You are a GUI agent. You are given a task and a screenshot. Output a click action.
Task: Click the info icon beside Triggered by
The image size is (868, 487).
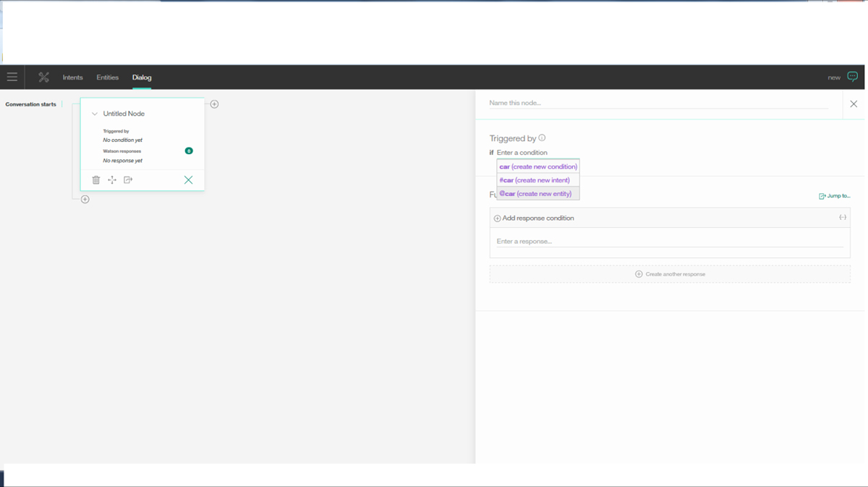pyautogui.click(x=542, y=138)
